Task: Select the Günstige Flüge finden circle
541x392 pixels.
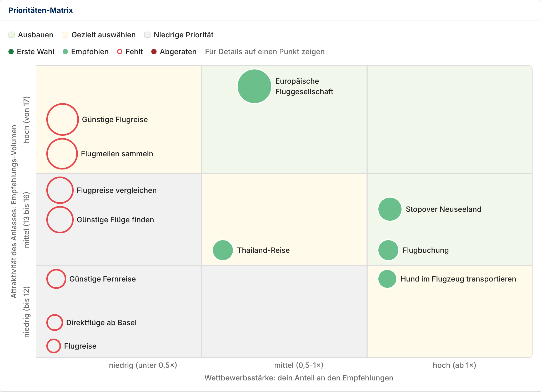Action: pos(60,220)
